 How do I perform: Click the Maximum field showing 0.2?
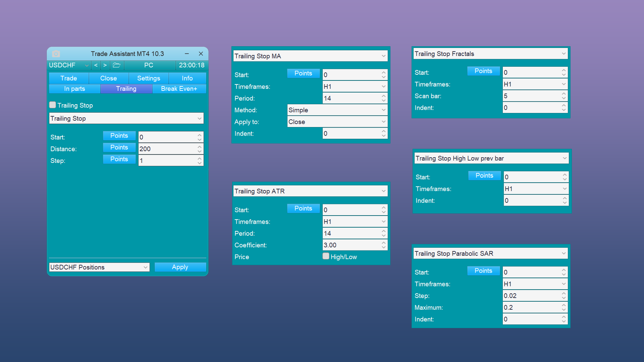tap(535, 307)
